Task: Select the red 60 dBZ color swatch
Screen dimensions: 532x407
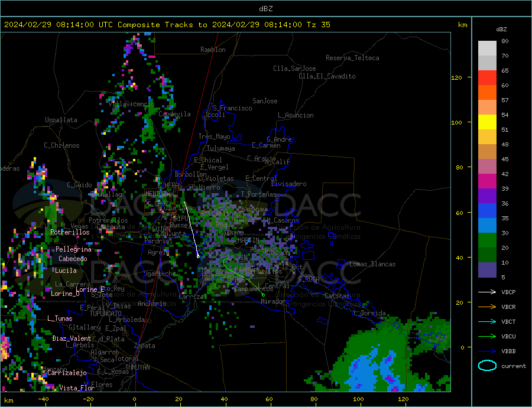Action: click(x=487, y=77)
